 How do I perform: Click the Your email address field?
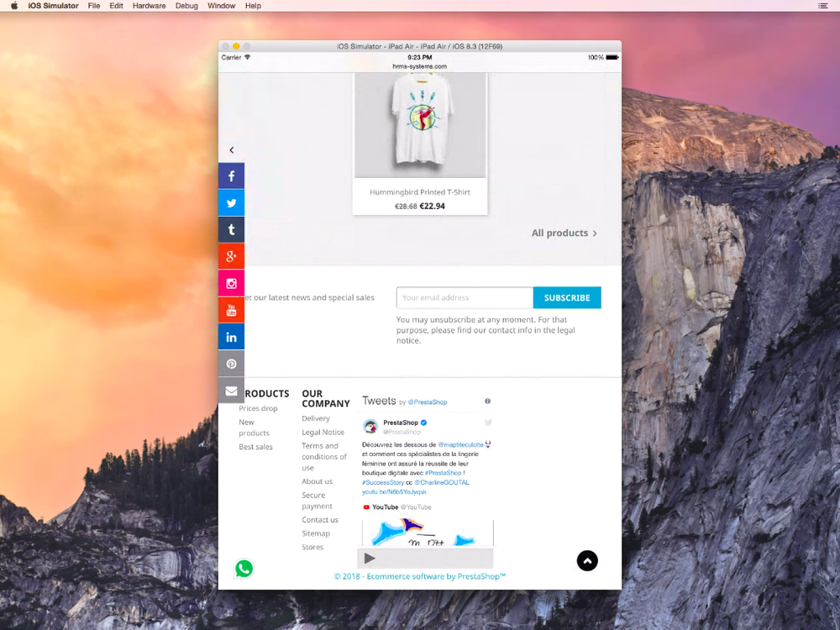tap(465, 298)
